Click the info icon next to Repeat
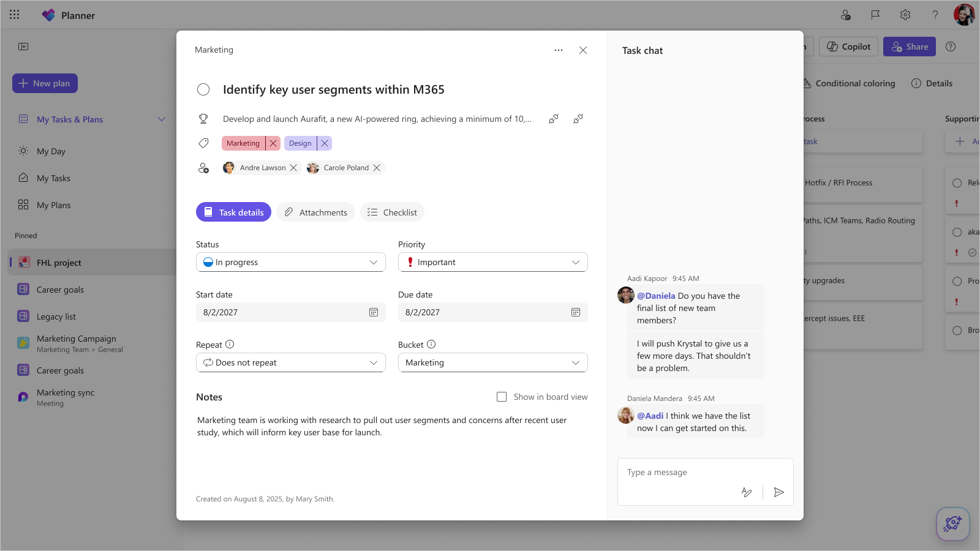The height and width of the screenshot is (551, 980). pyautogui.click(x=229, y=344)
